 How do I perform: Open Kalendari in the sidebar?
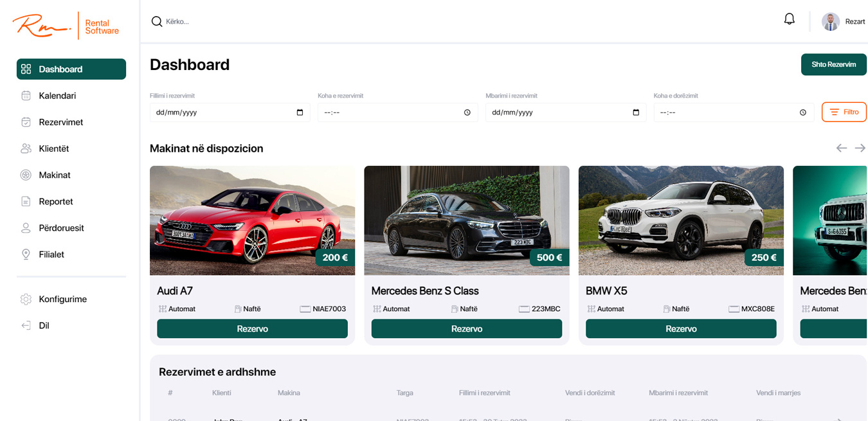[57, 96]
